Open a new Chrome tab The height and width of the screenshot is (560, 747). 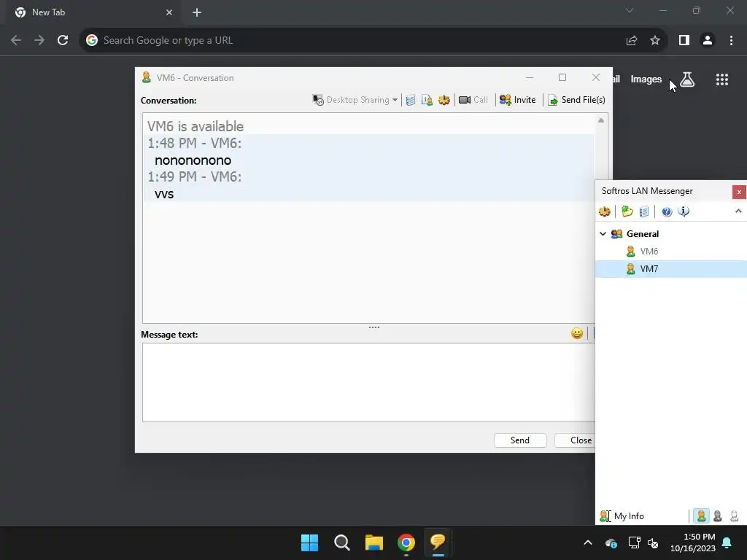pos(197,12)
